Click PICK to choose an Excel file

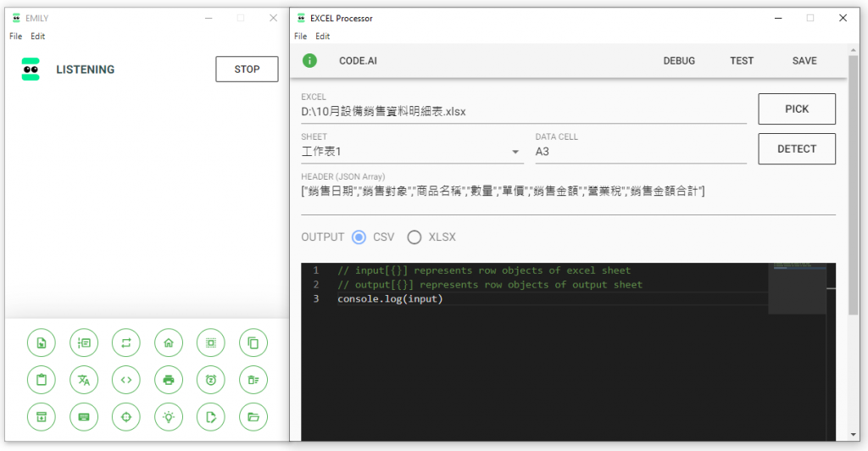tap(797, 109)
